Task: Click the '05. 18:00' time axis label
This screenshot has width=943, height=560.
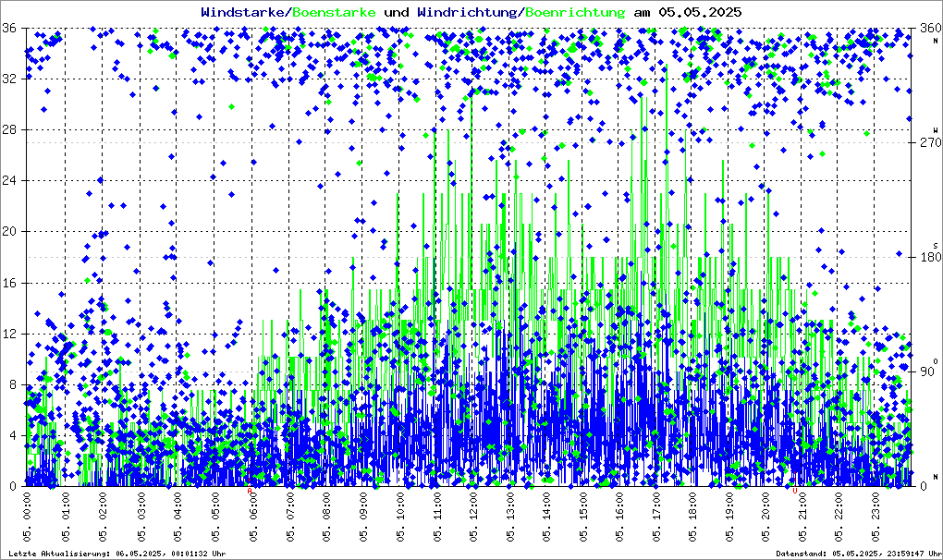Action: pos(693,516)
